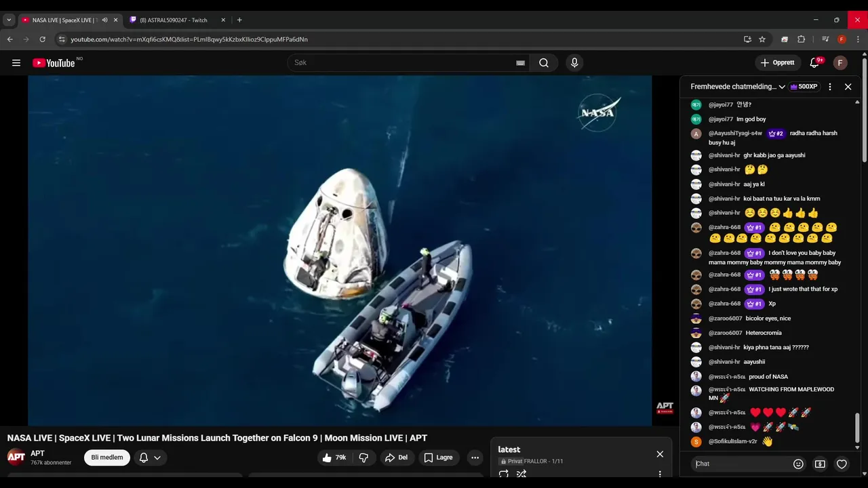Viewport: 868px width, 488px height.
Task: Like the video with 79k likes
Action: tap(334, 457)
